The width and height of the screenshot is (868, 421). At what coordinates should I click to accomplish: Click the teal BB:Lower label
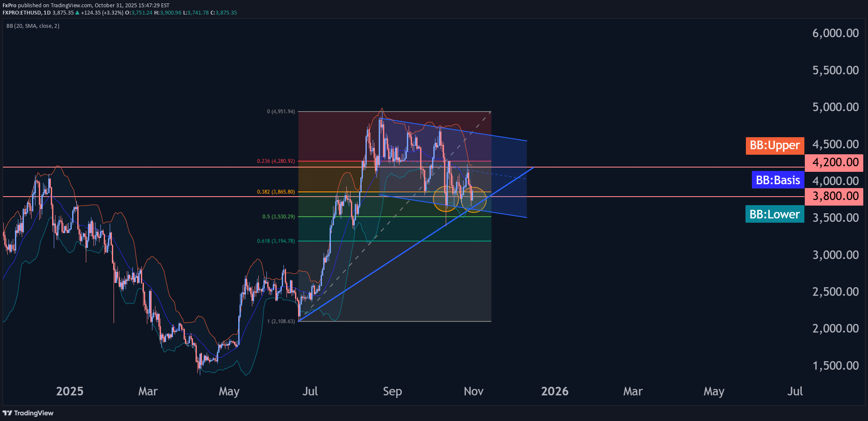[x=774, y=215]
